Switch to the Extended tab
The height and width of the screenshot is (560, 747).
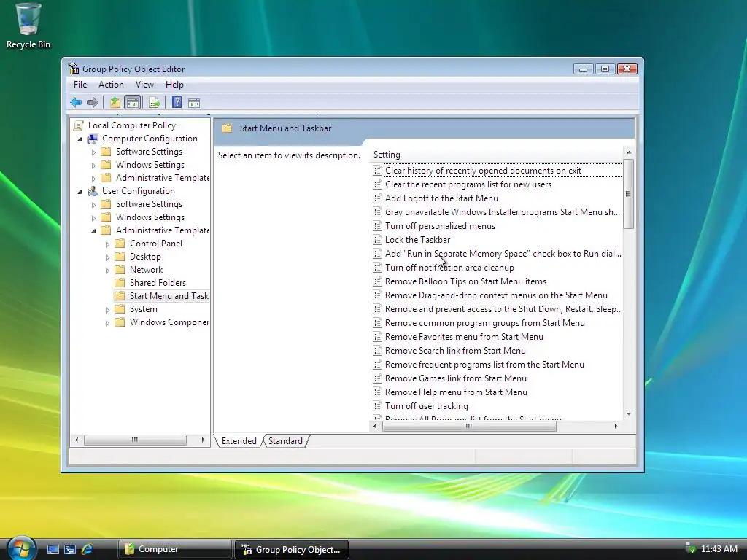(x=239, y=441)
